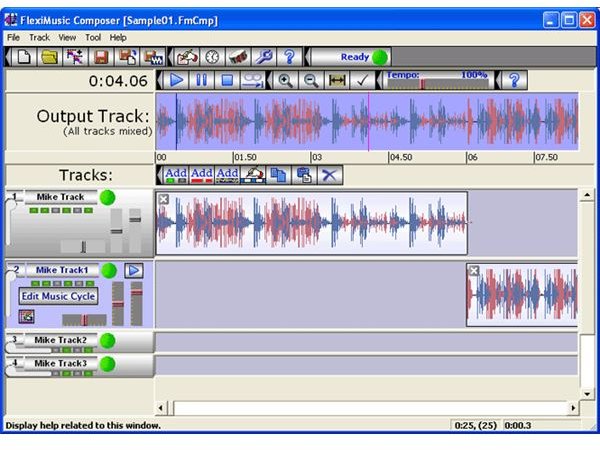Image resolution: width=600 pixels, height=450 pixels.
Task: Click vertical scrollbar down arrow
Action: 587,394
